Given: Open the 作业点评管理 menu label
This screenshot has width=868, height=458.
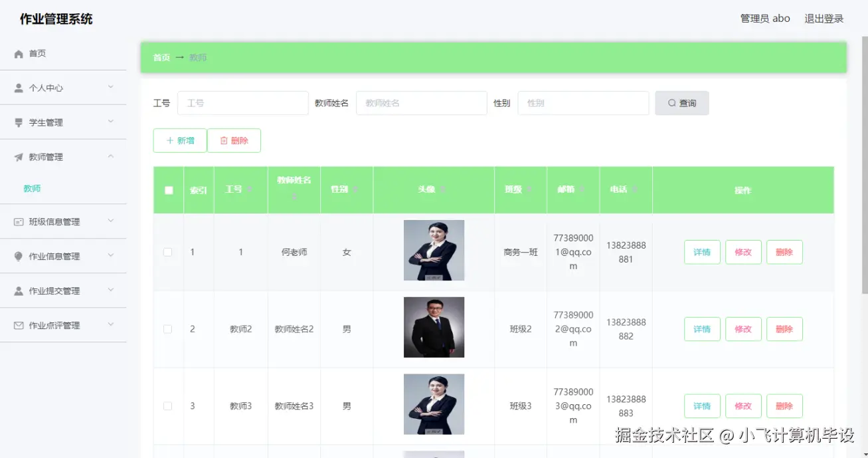Looking at the screenshot, I should point(54,326).
